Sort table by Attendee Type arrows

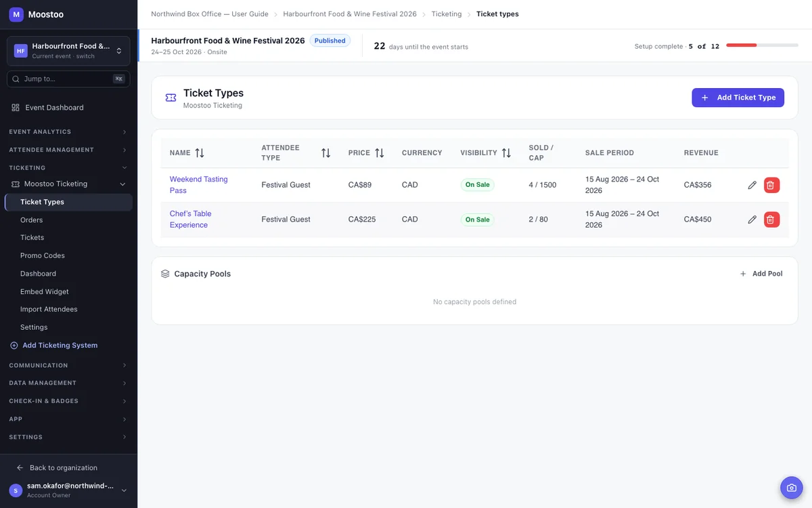tap(325, 153)
